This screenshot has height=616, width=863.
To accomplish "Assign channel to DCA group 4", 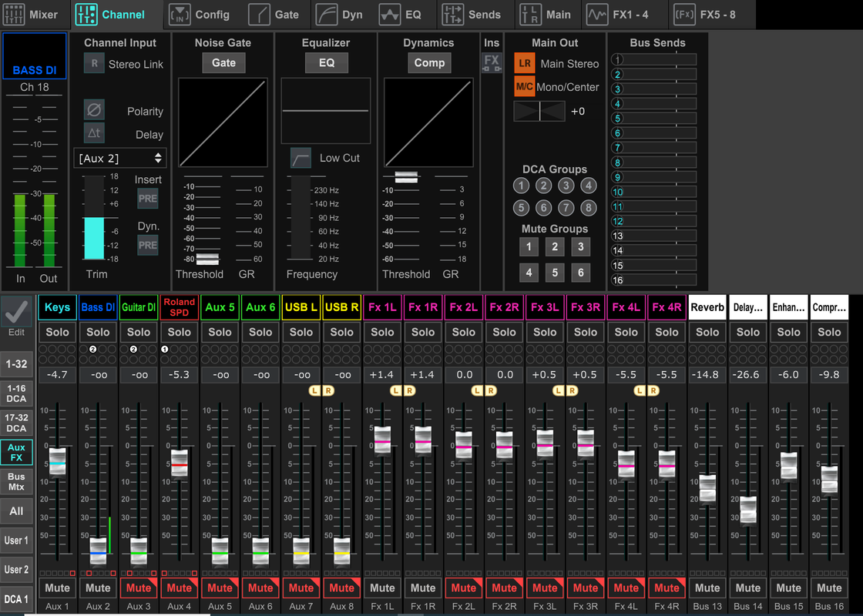I will click(589, 186).
